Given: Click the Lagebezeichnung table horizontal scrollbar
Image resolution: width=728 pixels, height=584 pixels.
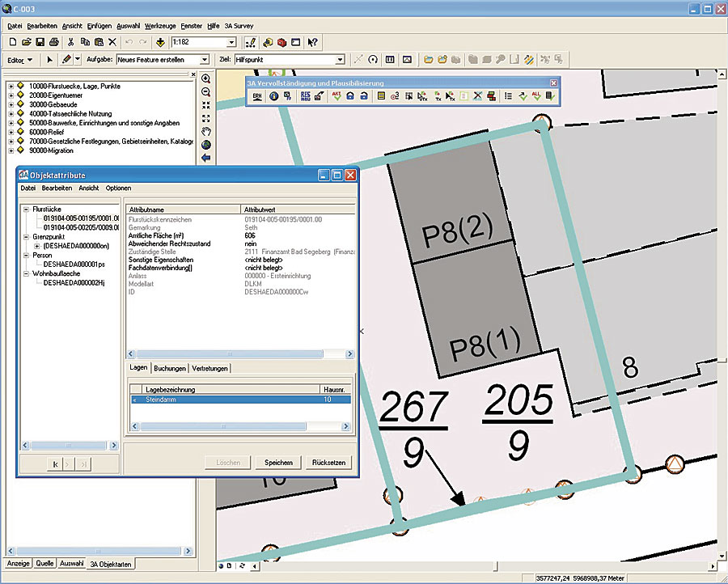Looking at the screenshot, I should [x=240, y=426].
